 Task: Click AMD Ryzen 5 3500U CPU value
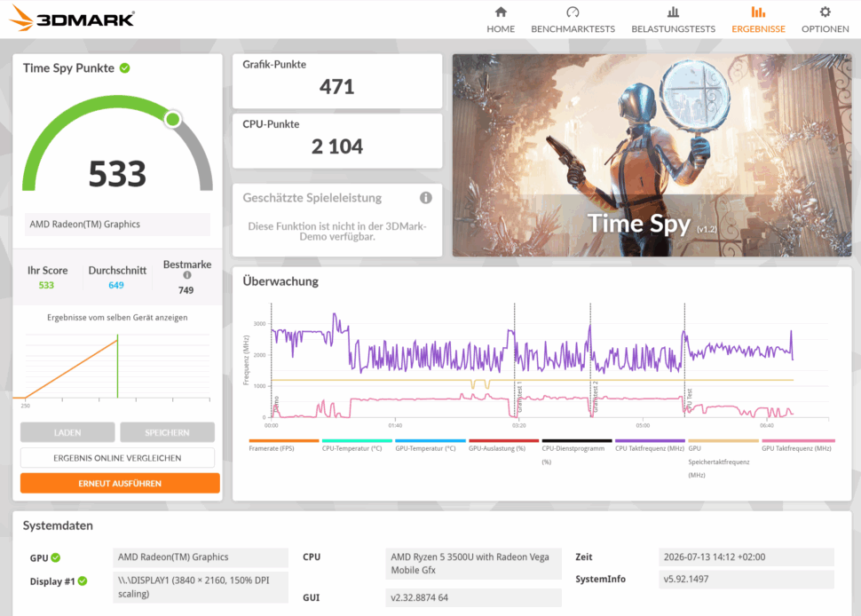473,564
